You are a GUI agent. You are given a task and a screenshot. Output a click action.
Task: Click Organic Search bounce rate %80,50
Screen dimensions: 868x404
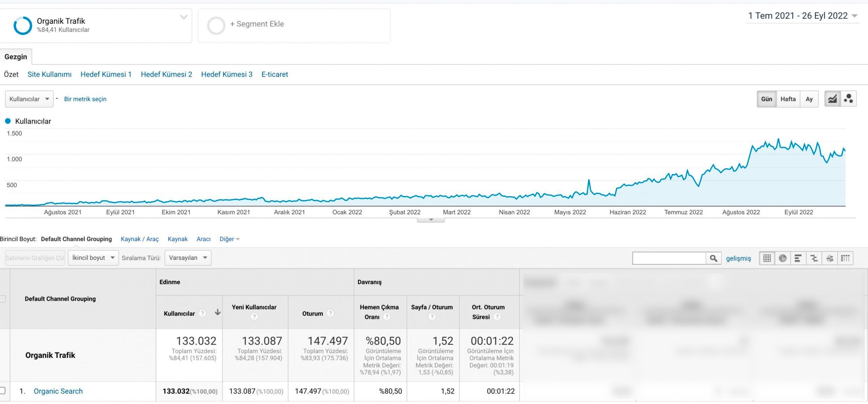[390, 391]
